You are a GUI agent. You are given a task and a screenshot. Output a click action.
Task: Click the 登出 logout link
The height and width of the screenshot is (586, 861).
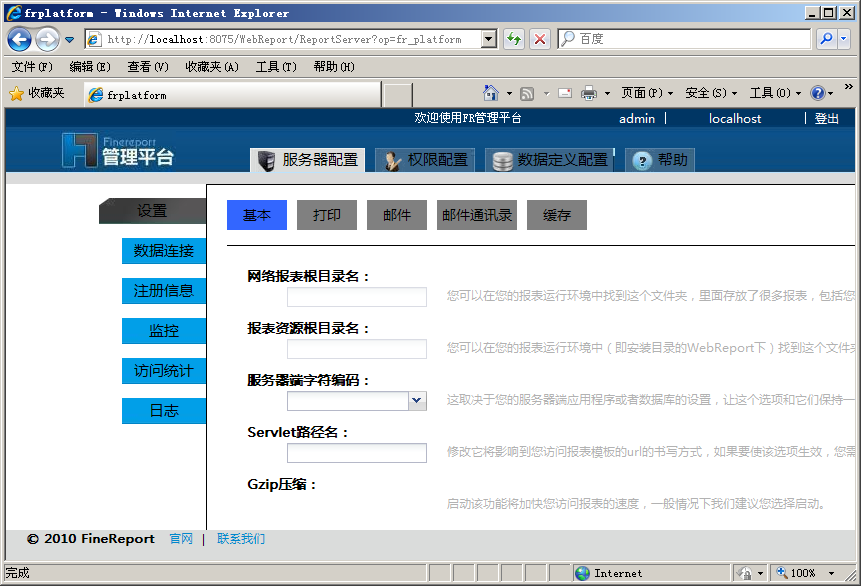coord(826,119)
